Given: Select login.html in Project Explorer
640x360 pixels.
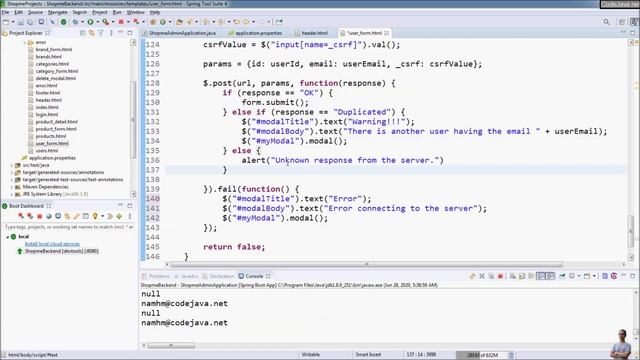Looking at the screenshot, I should click(47, 114).
